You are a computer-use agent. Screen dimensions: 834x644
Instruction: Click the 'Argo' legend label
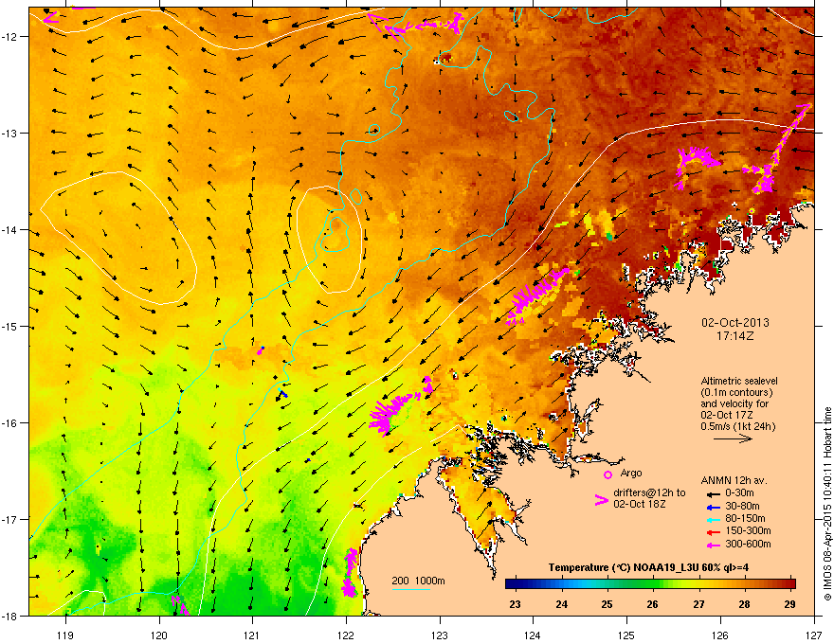point(631,473)
